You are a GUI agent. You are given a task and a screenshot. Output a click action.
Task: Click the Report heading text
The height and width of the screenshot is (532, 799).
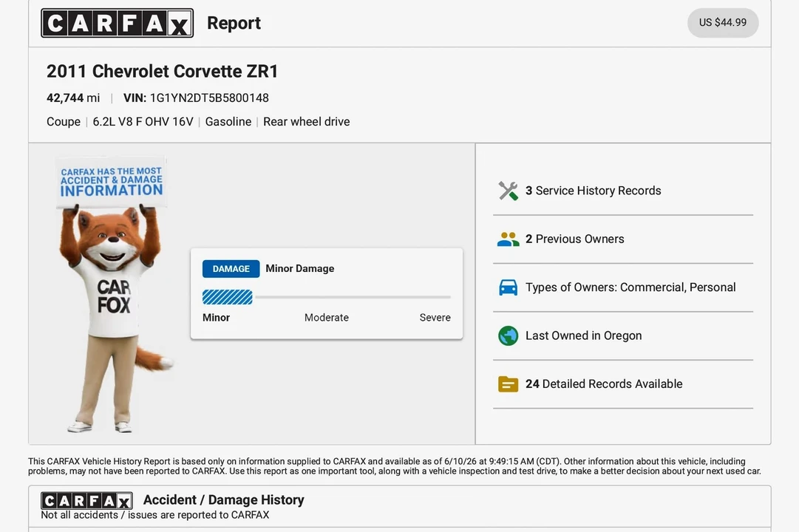coord(234,23)
